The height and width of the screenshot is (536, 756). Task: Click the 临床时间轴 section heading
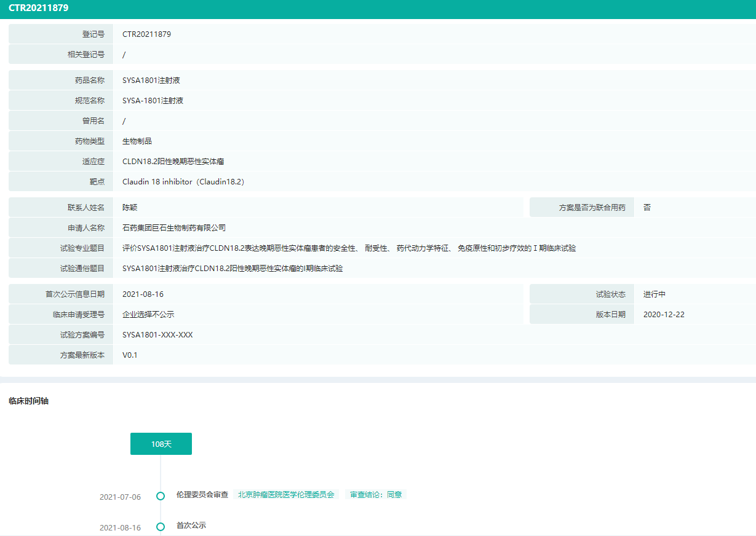click(x=29, y=401)
